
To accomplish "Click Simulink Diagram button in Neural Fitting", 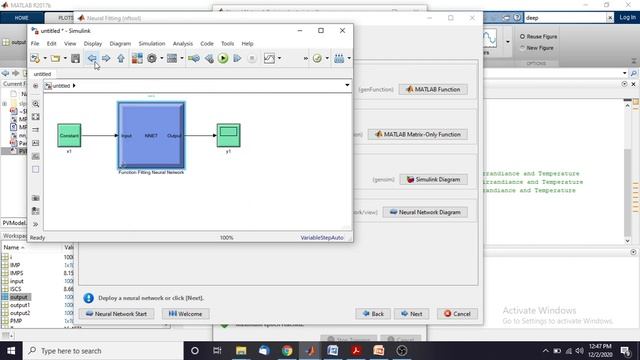I will click(x=433, y=179).
